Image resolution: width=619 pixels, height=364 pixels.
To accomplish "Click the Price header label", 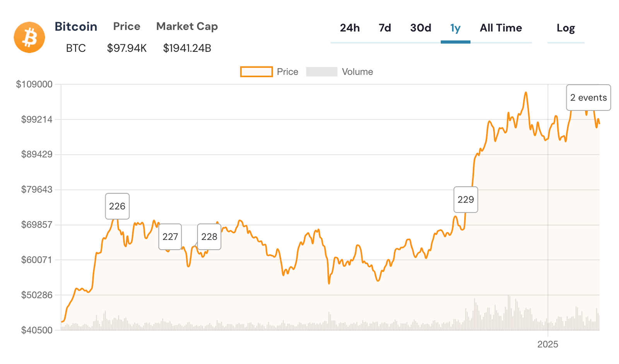I will point(127,26).
